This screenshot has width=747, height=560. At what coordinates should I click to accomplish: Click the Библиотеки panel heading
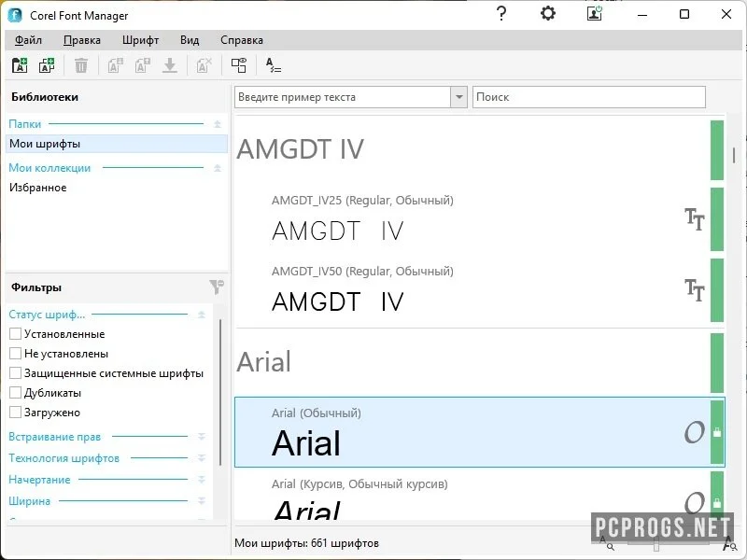[x=45, y=97]
